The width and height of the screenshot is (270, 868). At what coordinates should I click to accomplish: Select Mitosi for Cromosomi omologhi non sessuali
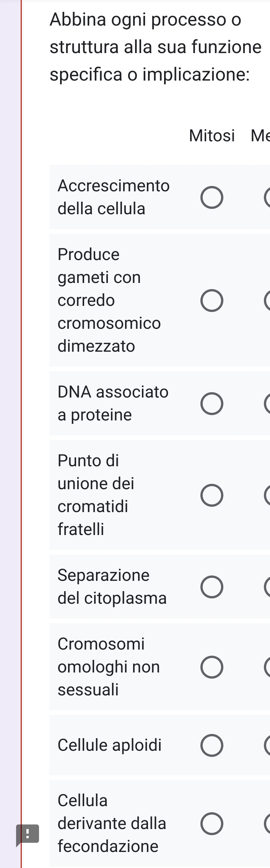(212, 667)
